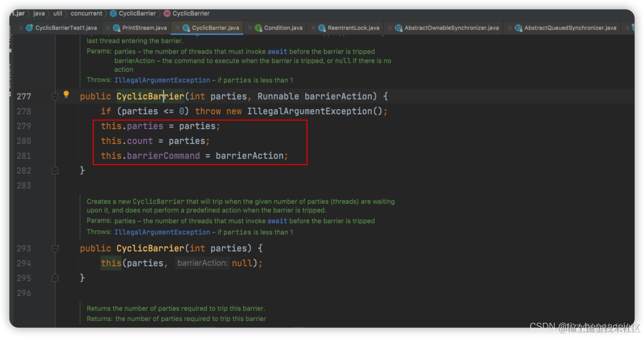The width and height of the screenshot is (644, 337).
Task: Open the IllegalArgumentException link in first Throws doc
Action: click(x=162, y=80)
